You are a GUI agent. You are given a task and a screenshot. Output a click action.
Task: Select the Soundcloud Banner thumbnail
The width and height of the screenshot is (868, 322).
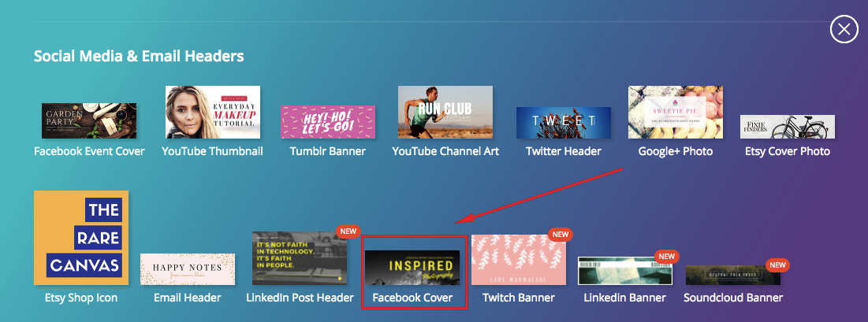tap(732, 275)
